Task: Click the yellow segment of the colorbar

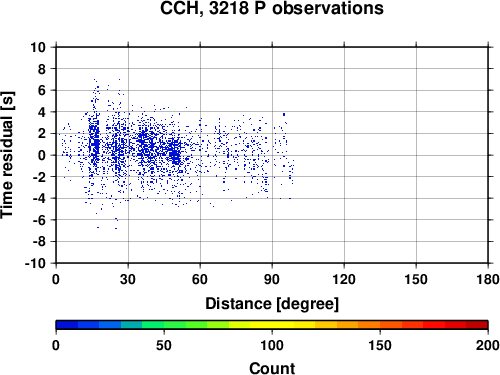Action: tap(272, 325)
